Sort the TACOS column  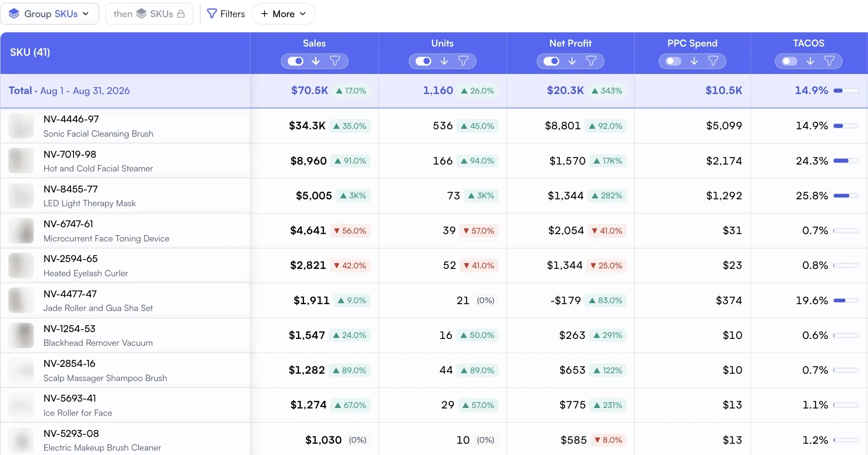[x=810, y=61]
